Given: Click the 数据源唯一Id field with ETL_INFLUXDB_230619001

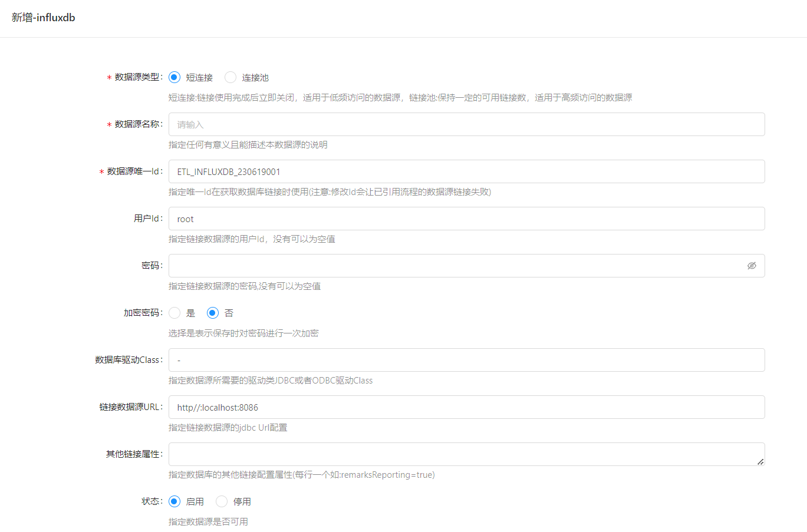Looking at the screenshot, I should click(466, 171).
